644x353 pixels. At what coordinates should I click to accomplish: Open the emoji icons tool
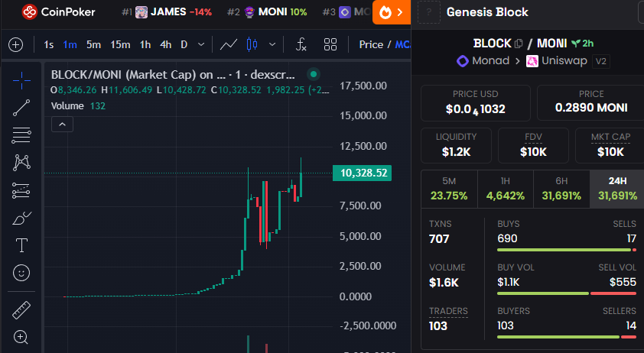21,273
